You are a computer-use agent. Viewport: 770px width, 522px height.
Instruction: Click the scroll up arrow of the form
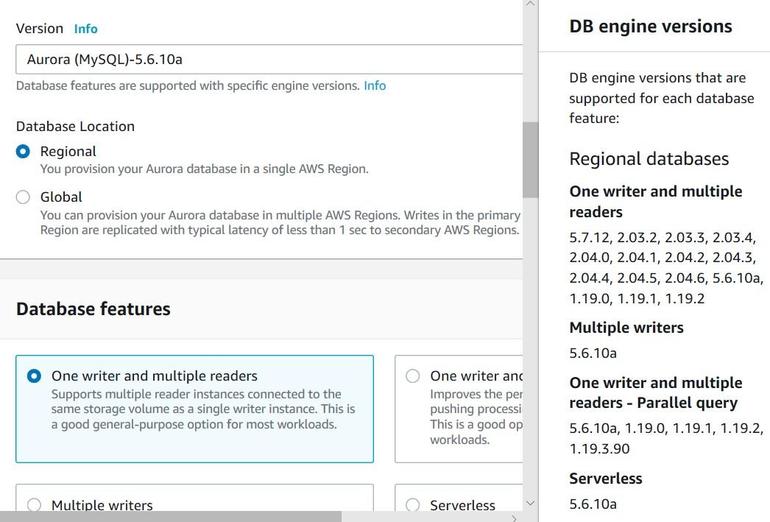point(530,3)
